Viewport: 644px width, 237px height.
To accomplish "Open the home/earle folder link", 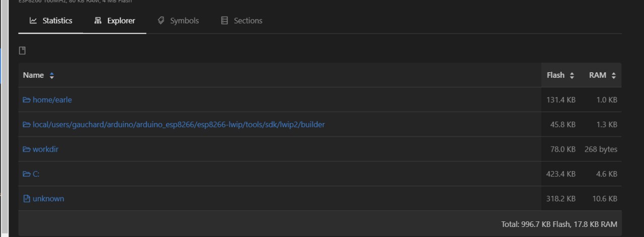I will [x=52, y=100].
